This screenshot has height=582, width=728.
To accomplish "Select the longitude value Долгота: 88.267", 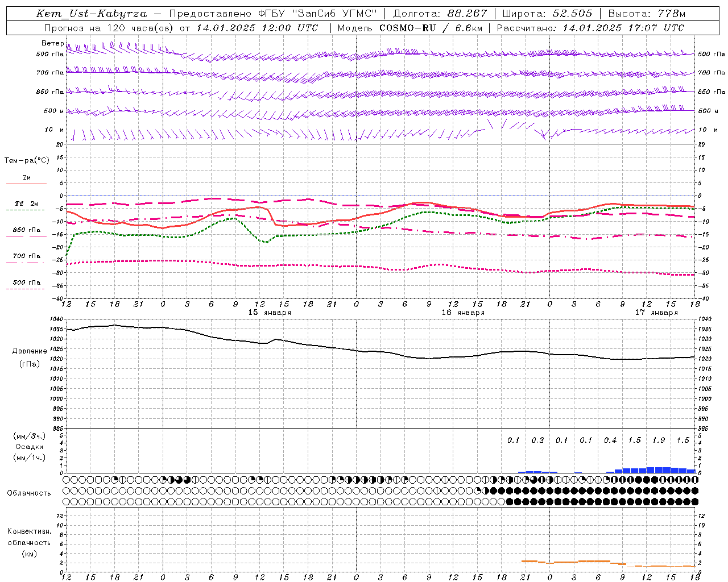I will click(x=440, y=14).
